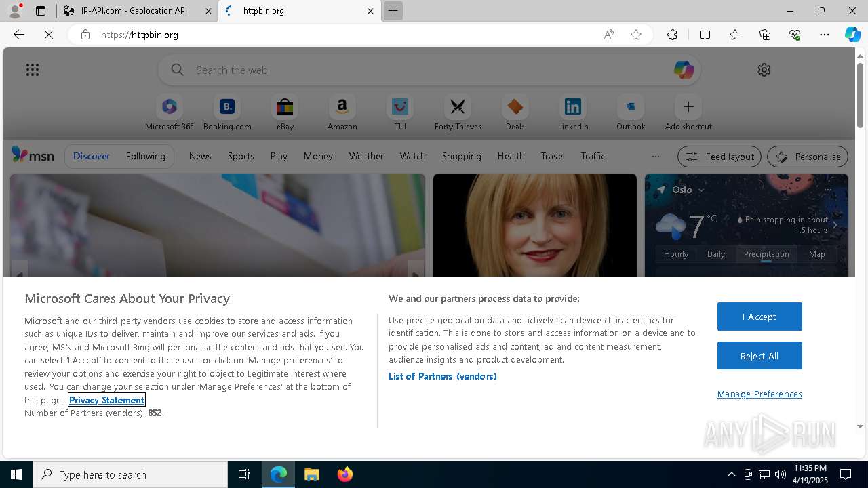This screenshot has height=488, width=868.
Task: Open eBay shortcut
Action: pyautogui.click(x=285, y=113)
